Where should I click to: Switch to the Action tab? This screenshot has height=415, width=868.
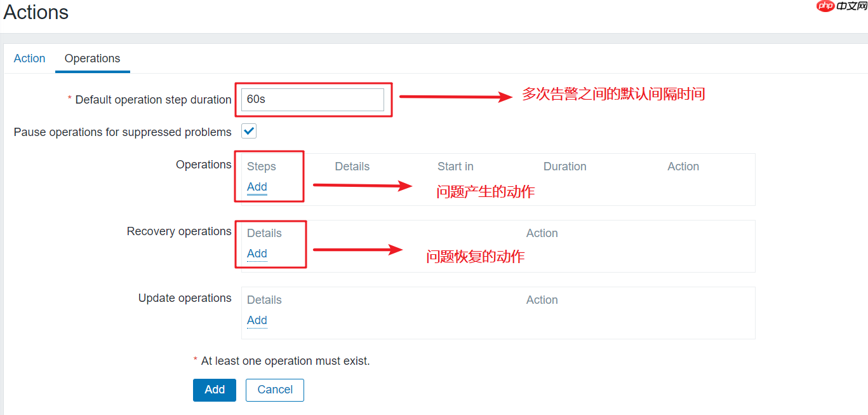[x=29, y=58]
